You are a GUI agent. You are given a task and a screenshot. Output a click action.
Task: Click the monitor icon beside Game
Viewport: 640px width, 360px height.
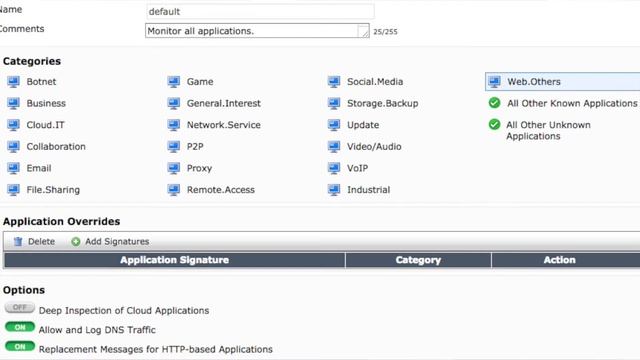tap(174, 82)
